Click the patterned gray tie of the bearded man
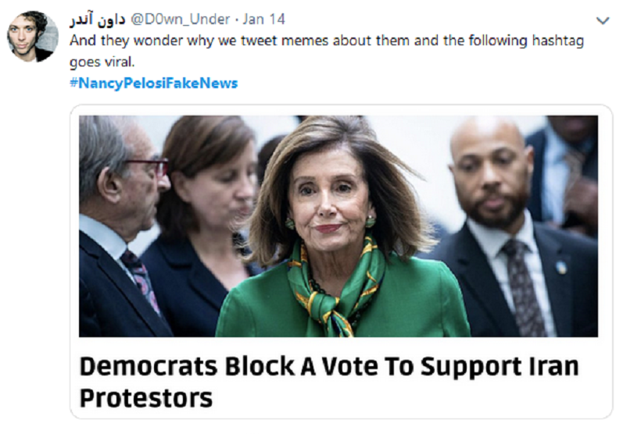Screen dimensions: 623x434 (522, 286)
